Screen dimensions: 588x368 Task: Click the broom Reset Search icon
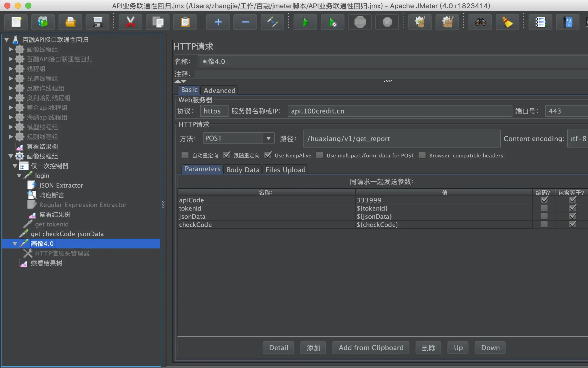coord(507,22)
